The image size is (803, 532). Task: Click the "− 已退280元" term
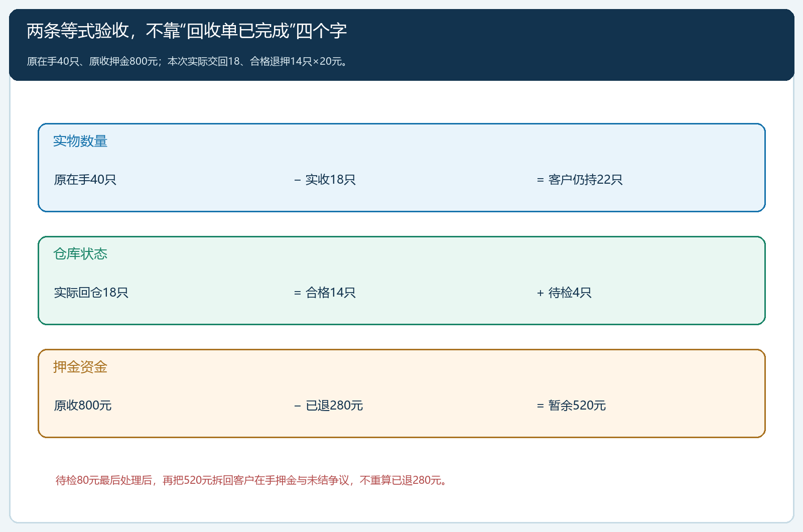[x=328, y=406]
